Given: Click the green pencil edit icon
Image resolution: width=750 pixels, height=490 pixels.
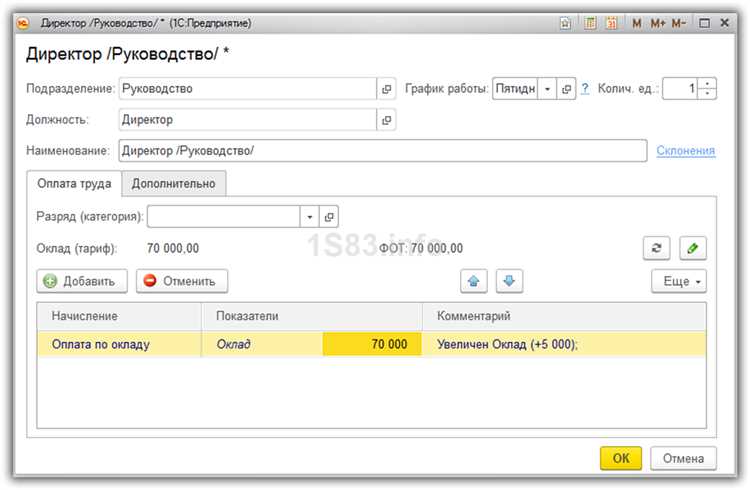Looking at the screenshot, I should point(693,248).
